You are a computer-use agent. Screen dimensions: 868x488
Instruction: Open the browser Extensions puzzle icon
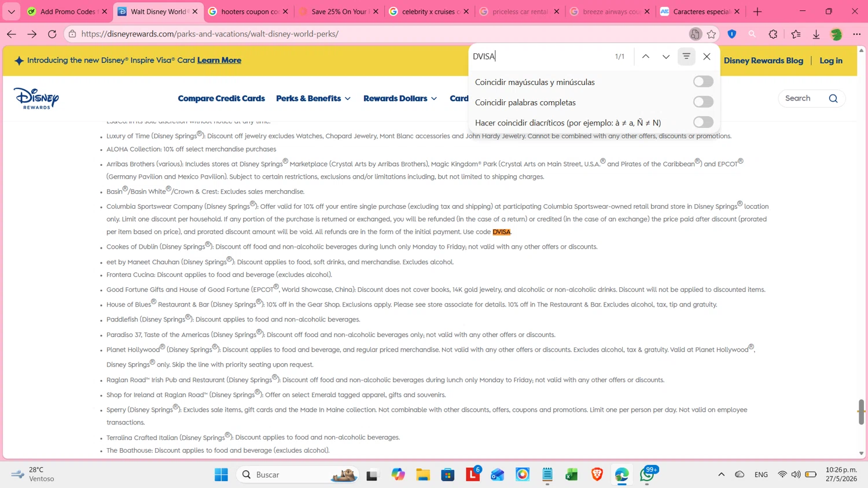pyautogui.click(x=773, y=34)
